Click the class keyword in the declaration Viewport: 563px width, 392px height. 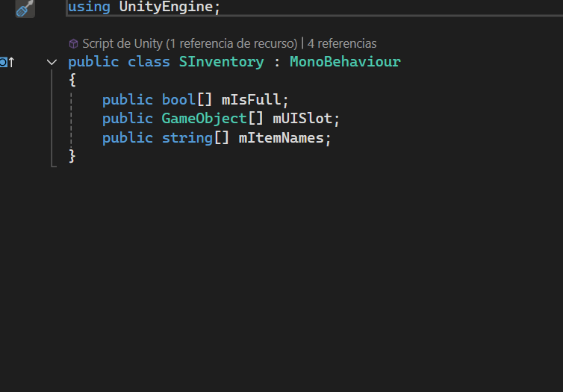tap(149, 62)
